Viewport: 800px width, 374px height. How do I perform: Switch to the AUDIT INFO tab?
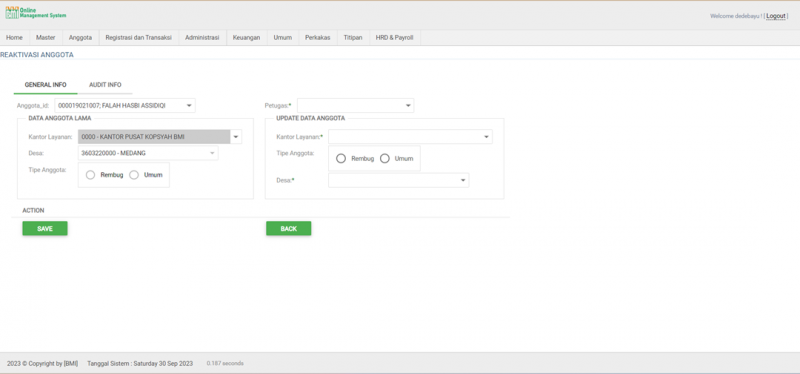[105, 85]
